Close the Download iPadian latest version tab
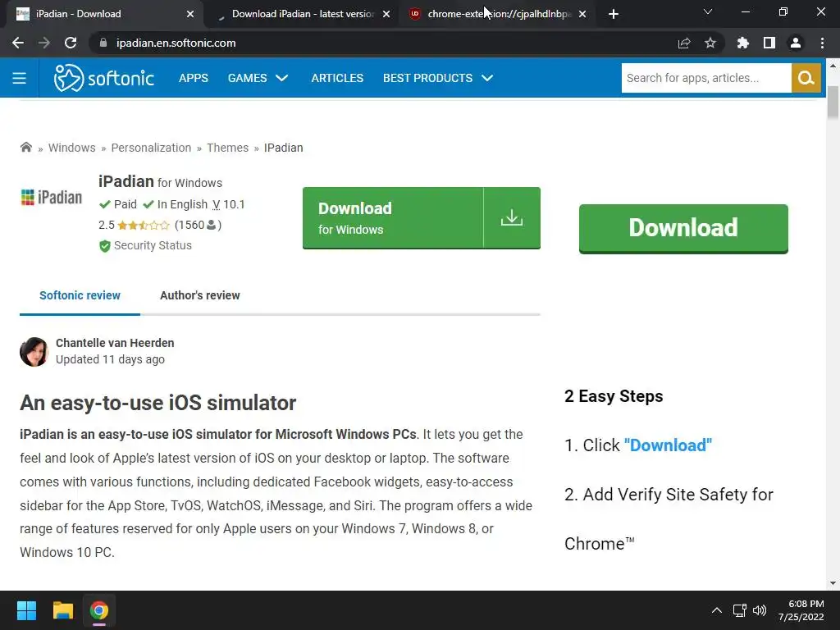Screen dimensions: 840x630 386,14
